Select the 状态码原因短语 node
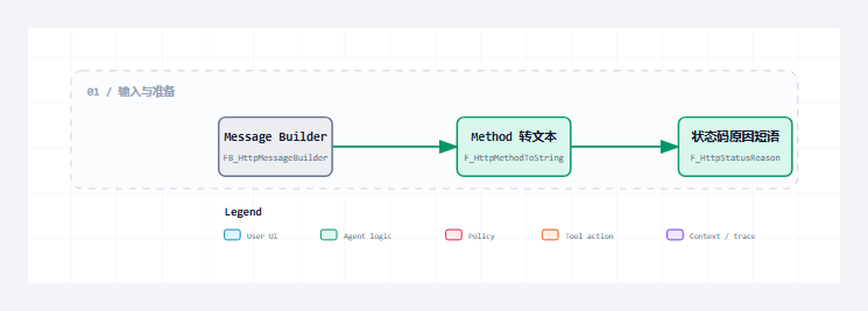Image resolution: width=868 pixels, height=311 pixels. click(x=736, y=147)
